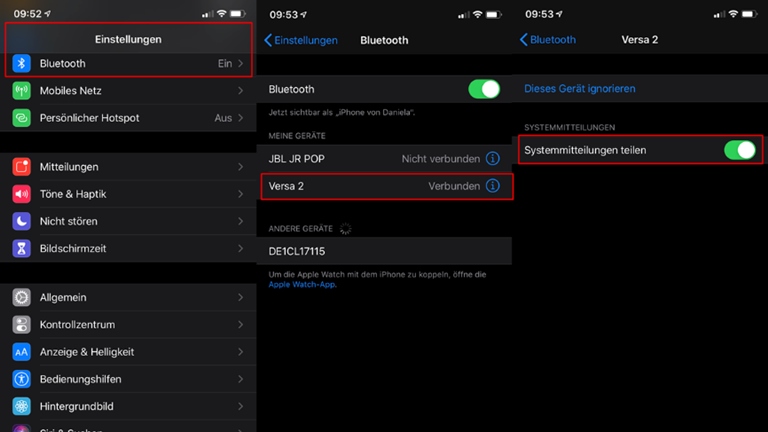Tap the Töne & Haptik speaker icon
Image resolution: width=768 pixels, height=432 pixels.
22,194
